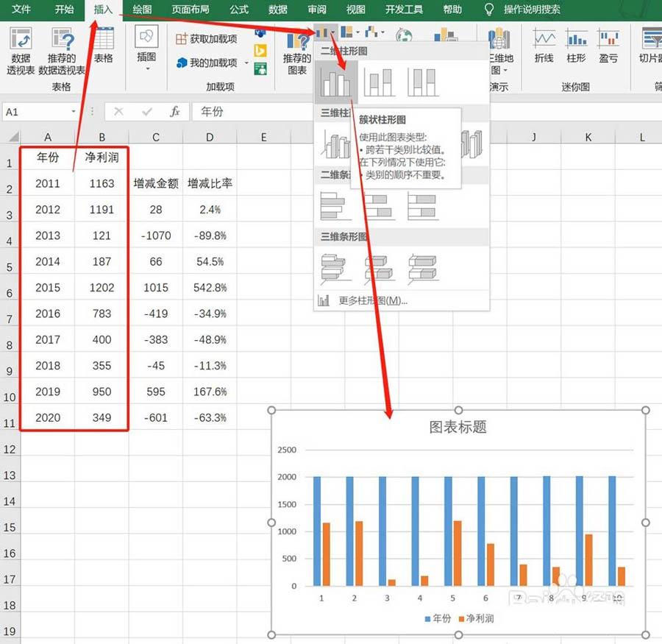This screenshot has height=644, width=662.
Task: Insert a 柱形 sparkline
Action: point(576,46)
